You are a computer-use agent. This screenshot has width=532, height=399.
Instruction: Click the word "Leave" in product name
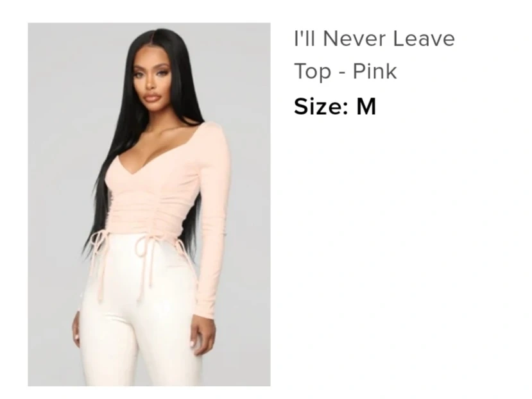click(x=424, y=38)
